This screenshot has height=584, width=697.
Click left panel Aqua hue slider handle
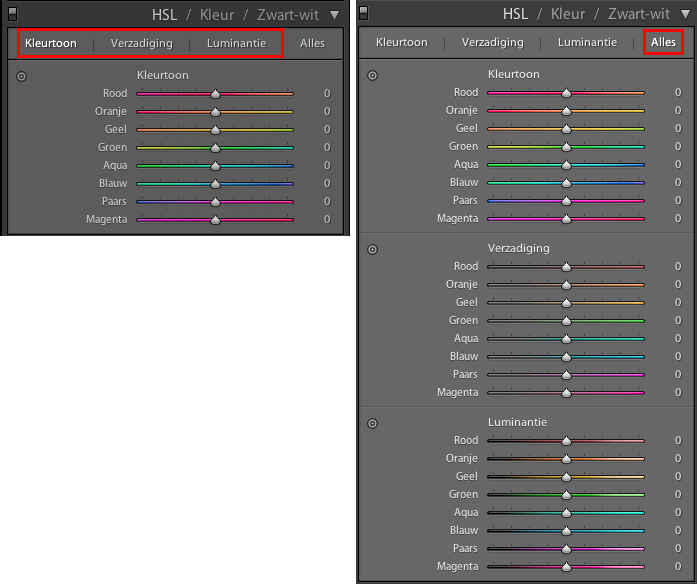pyautogui.click(x=215, y=166)
